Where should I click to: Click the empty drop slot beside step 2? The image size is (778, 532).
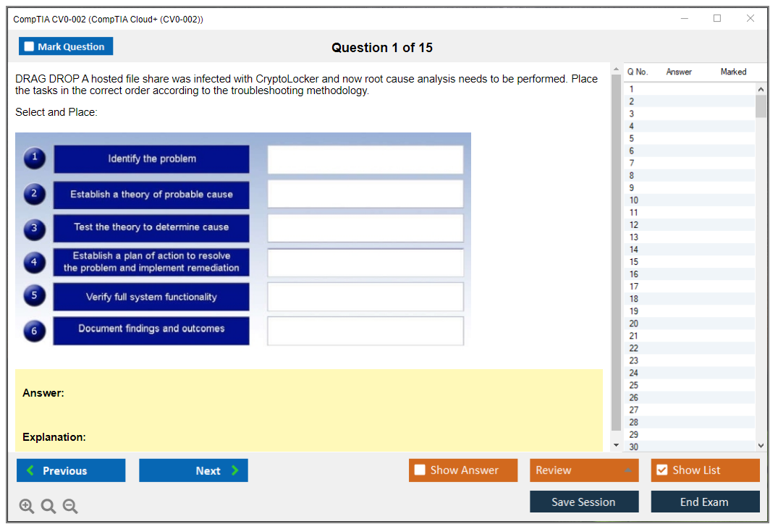pos(365,194)
